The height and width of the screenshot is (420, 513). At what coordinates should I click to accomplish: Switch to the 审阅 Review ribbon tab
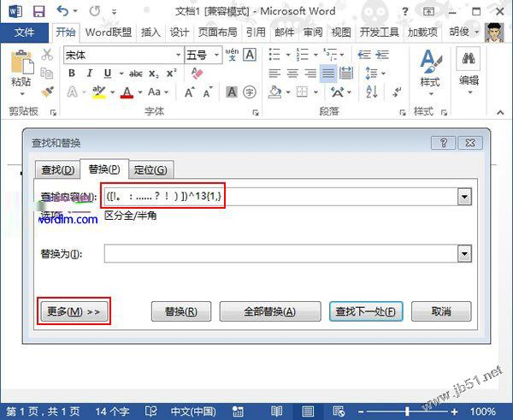[x=313, y=33]
